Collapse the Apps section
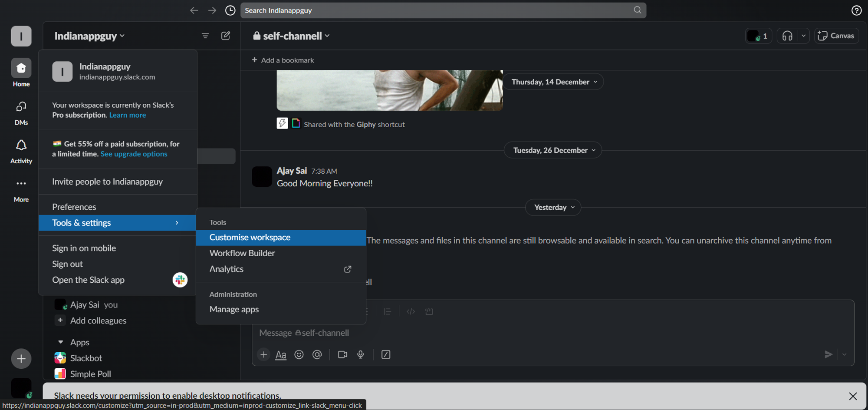 pos(61,342)
